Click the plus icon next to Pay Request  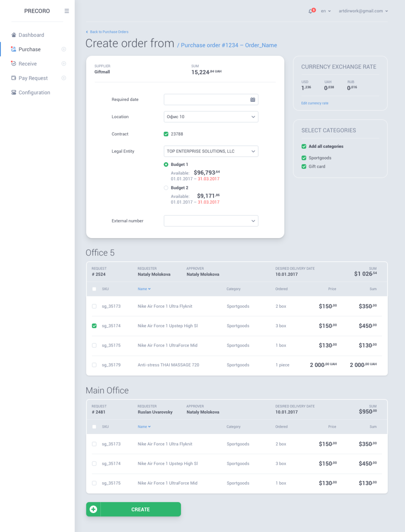pyautogui.click(x=64, y=78)
